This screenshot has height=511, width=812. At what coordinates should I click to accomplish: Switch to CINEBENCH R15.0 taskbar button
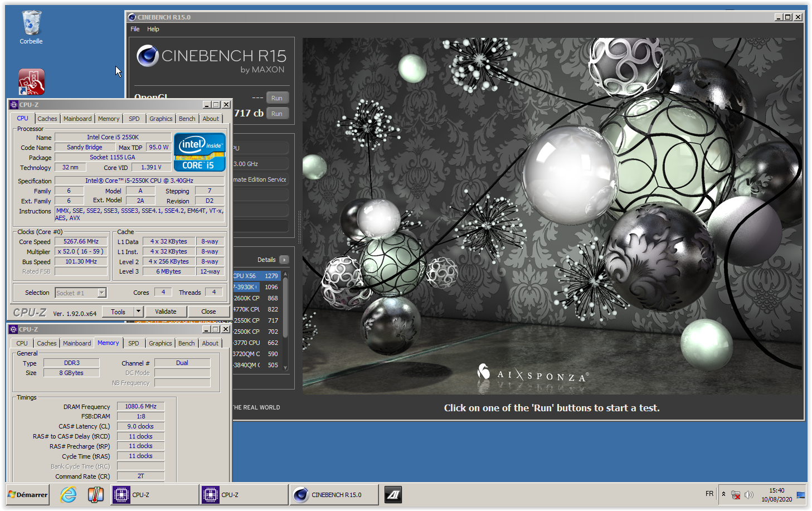click(334, 494)
